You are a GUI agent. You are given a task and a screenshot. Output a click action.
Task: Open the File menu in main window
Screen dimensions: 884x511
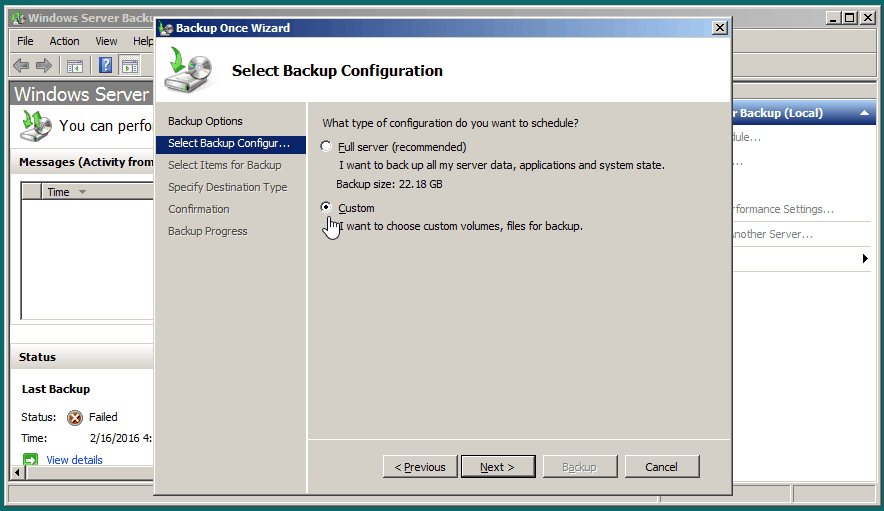(25, 41)
